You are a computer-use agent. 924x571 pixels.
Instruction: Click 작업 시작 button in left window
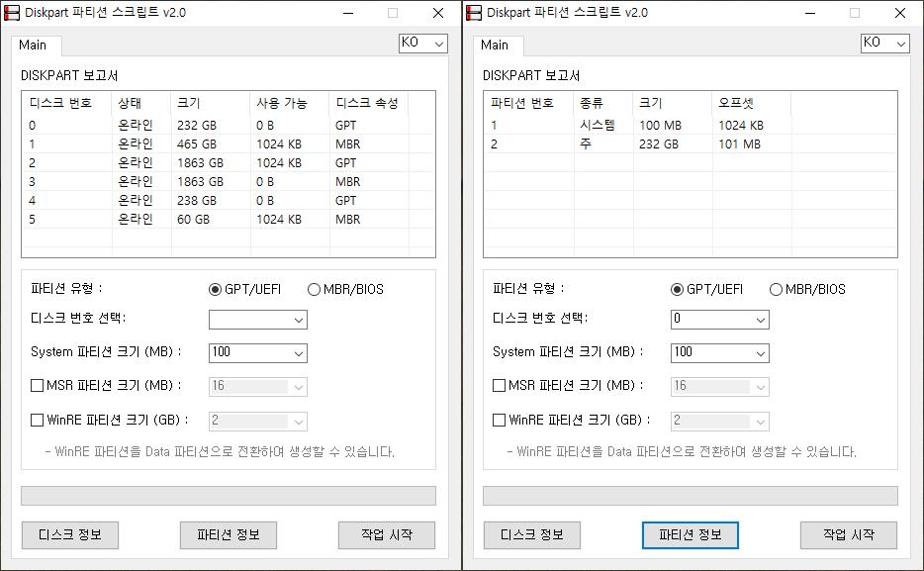[387, 535]
